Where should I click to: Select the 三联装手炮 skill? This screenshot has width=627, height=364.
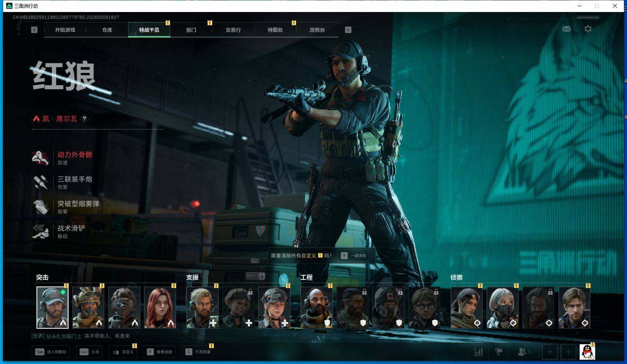(x=63, y=182)
